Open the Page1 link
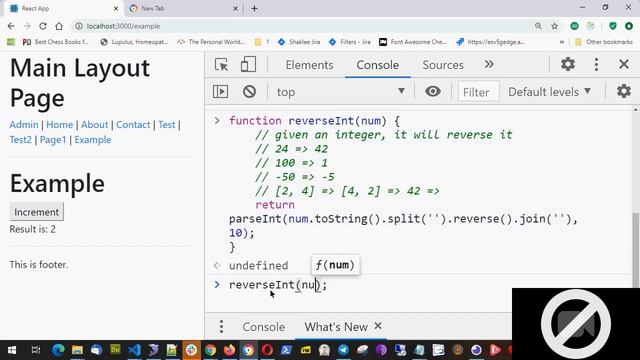 (x=53, y=140)
